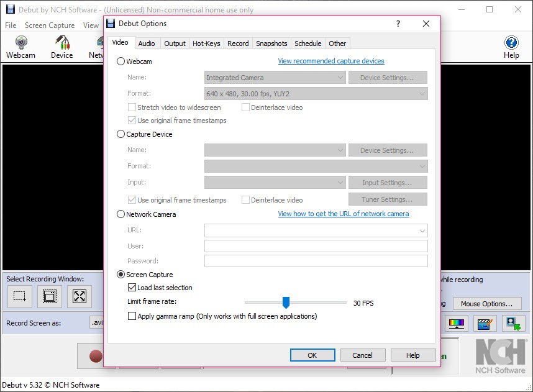
Task: Open color adjustments using the spectrum monitor icon
Action: [456, 323]
